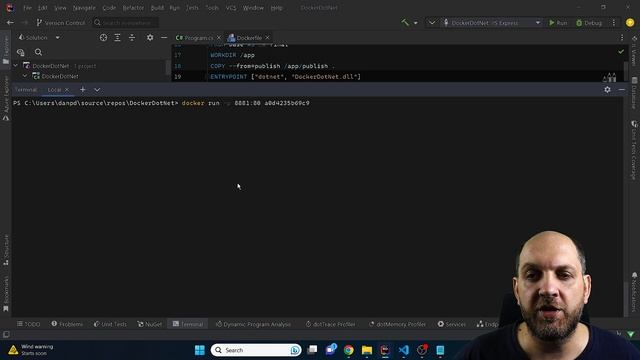Hide the Explorer panel with minus icon
Viewport: 640px width, 360px height.
click(x=164, y=38)
